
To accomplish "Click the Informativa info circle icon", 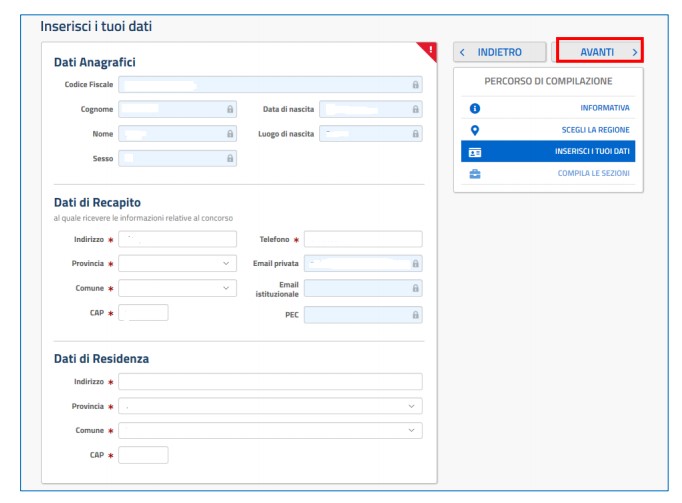I will [x=475, y=108].
